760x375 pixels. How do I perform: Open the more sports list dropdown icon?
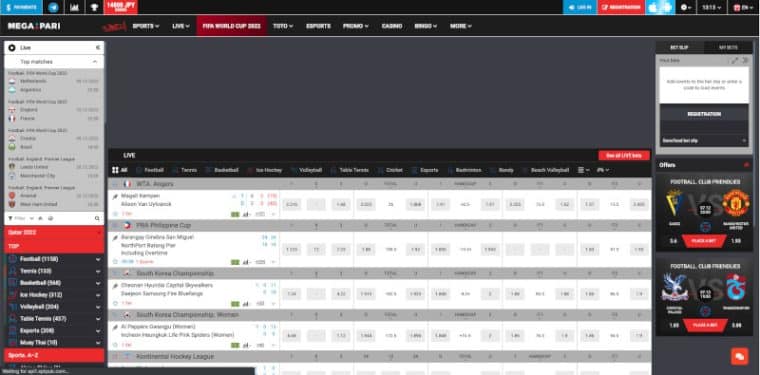click(584, 170)
